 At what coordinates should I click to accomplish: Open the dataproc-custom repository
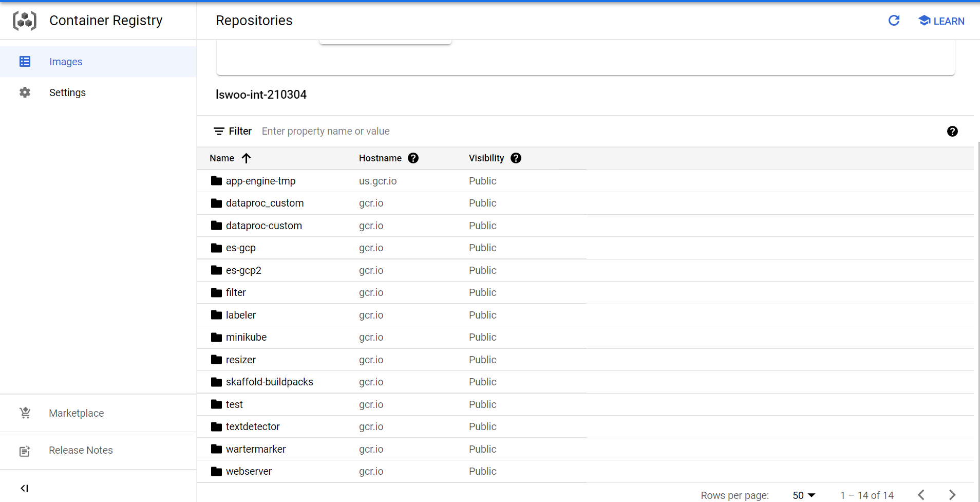264,226
